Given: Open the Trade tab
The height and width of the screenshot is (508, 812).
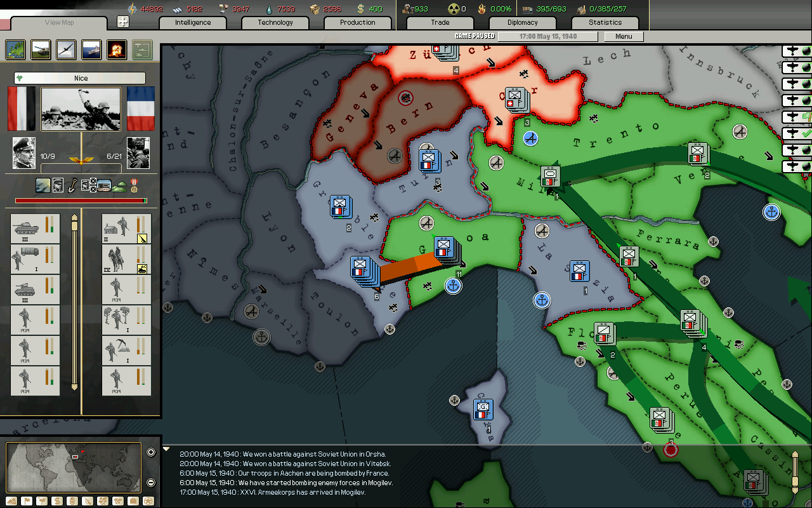Looking at the screenshot, I should [440, 22].
